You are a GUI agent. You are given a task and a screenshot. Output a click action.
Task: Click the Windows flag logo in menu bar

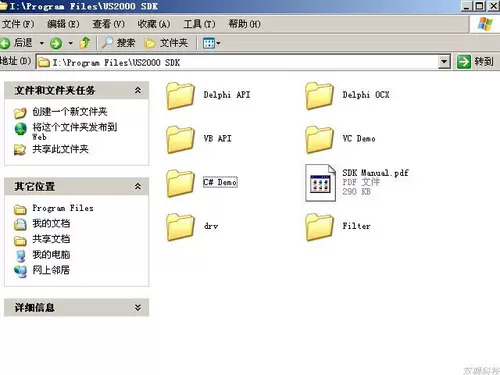(485, 24)
